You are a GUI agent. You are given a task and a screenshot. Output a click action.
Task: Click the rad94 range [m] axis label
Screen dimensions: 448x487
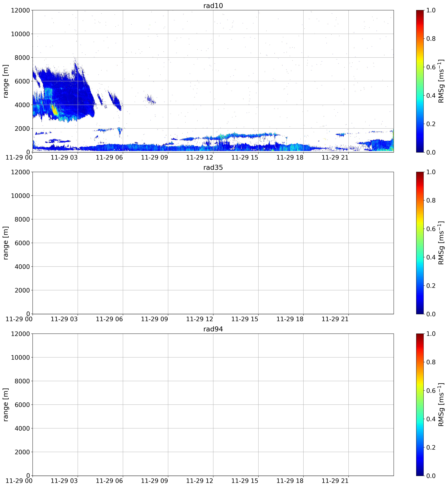tap(5, 405)
